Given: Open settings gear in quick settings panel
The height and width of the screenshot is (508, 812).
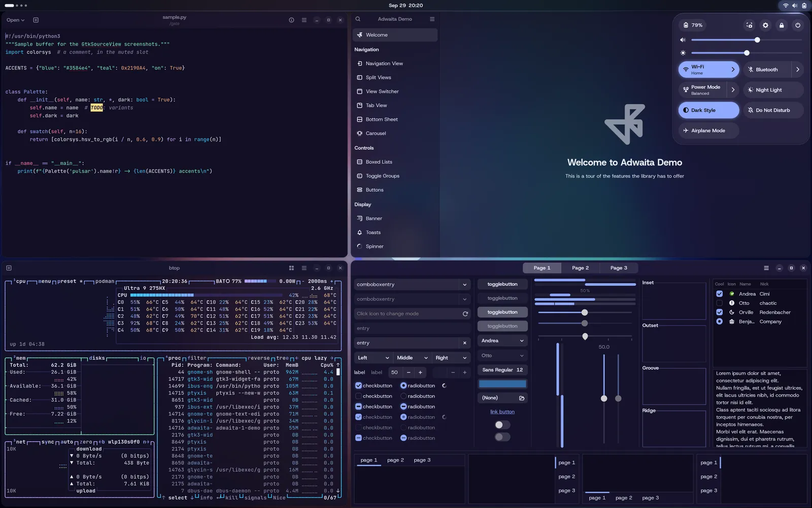Looking at the screenshot, I should point(765,25).
